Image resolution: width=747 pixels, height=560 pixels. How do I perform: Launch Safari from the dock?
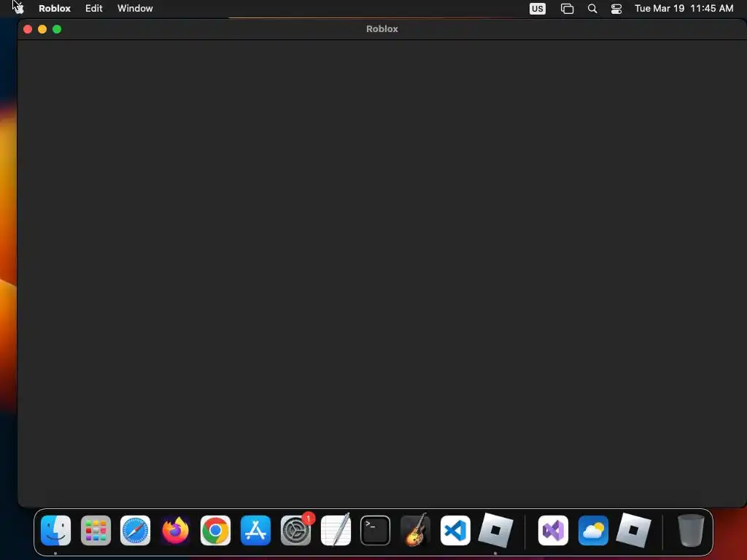[x=135, y=530]
